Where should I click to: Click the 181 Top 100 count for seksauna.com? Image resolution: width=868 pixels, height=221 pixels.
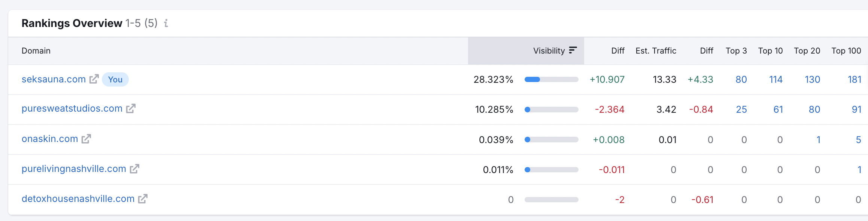coord(855,79)
